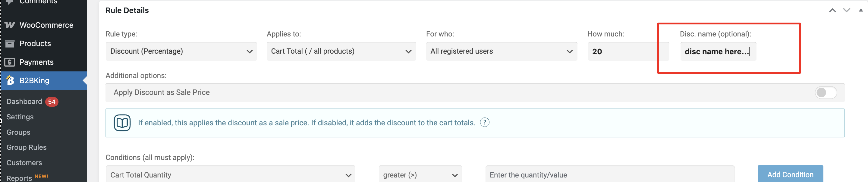Enable Apply Discount as Sale Price toggle

[826, 92]
